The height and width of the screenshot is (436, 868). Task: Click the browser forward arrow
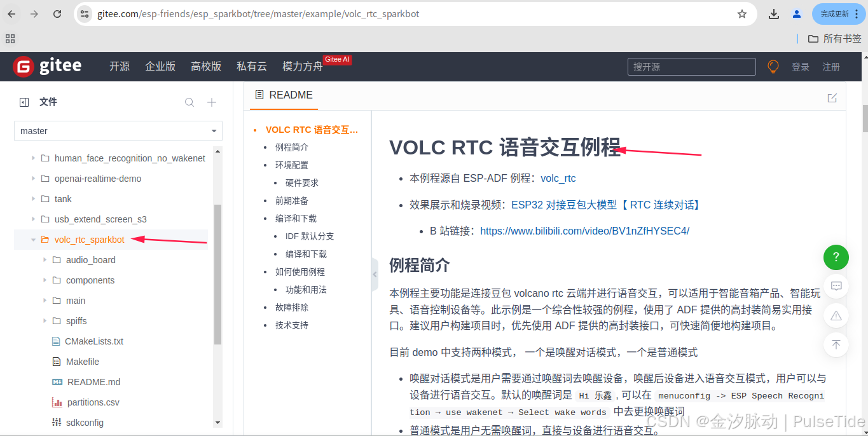pos(34,14)
